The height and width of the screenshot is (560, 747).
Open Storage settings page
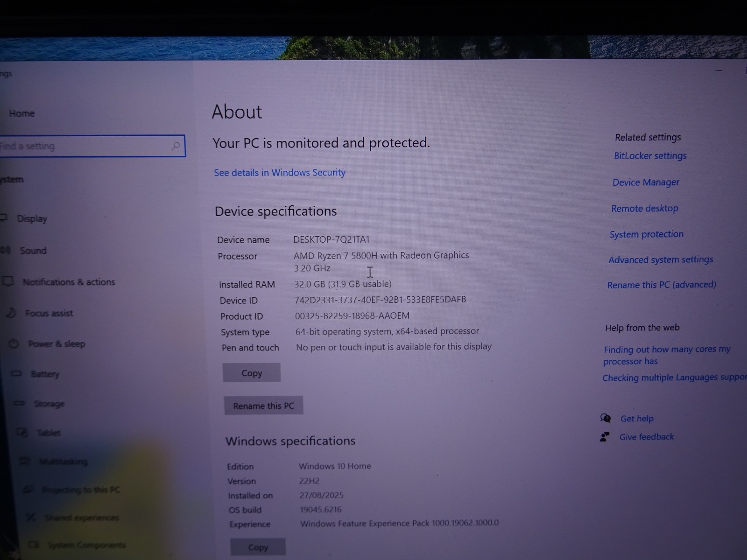pos(49,404)
